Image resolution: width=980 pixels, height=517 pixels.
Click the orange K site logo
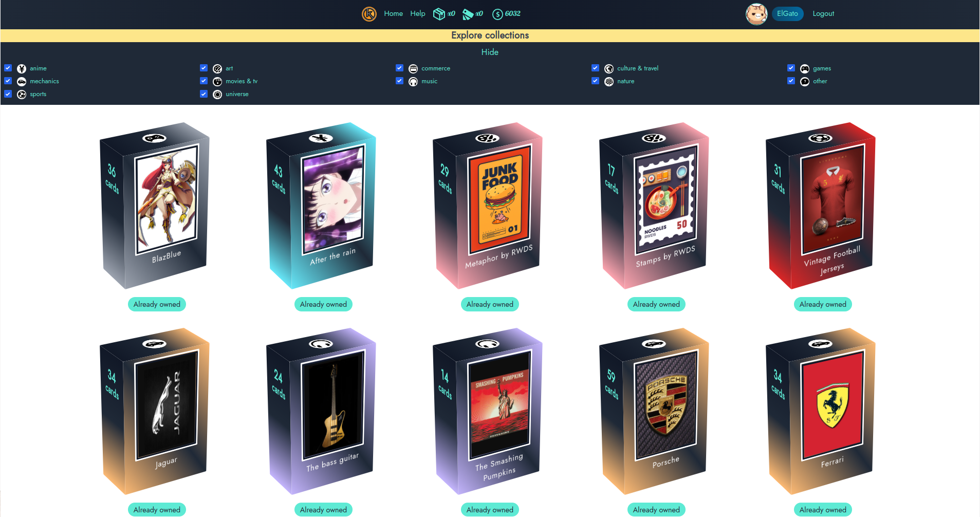pos(369,14)
